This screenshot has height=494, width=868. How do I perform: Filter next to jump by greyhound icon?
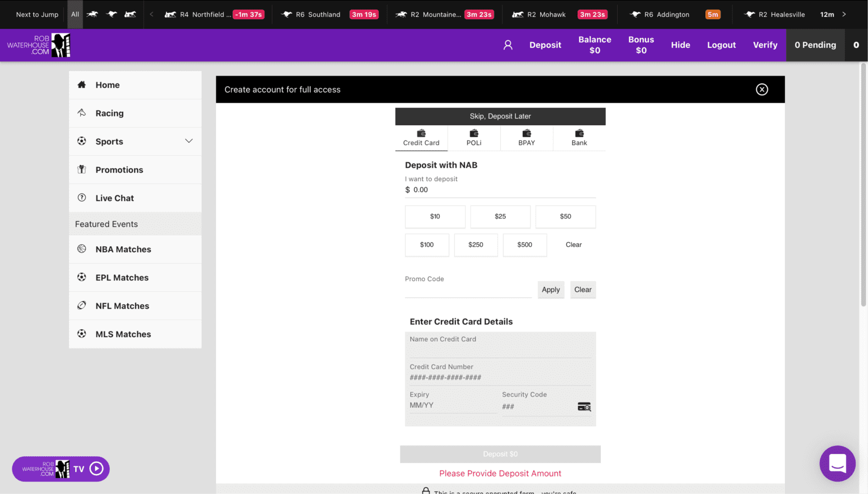[112, 14]
